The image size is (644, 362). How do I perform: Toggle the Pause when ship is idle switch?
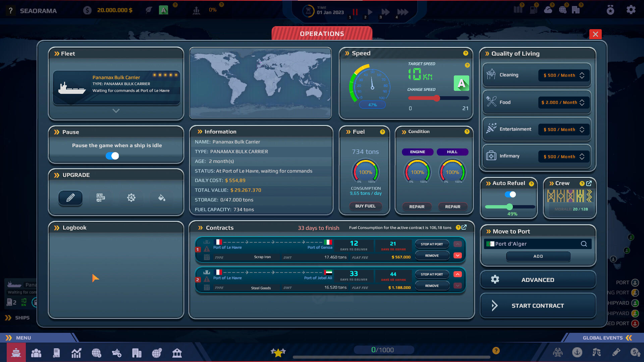(x=113, y=156)
